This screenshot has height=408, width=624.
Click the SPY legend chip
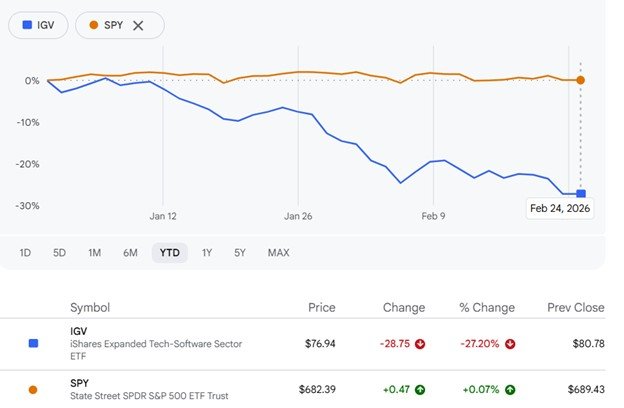(107, 25)
